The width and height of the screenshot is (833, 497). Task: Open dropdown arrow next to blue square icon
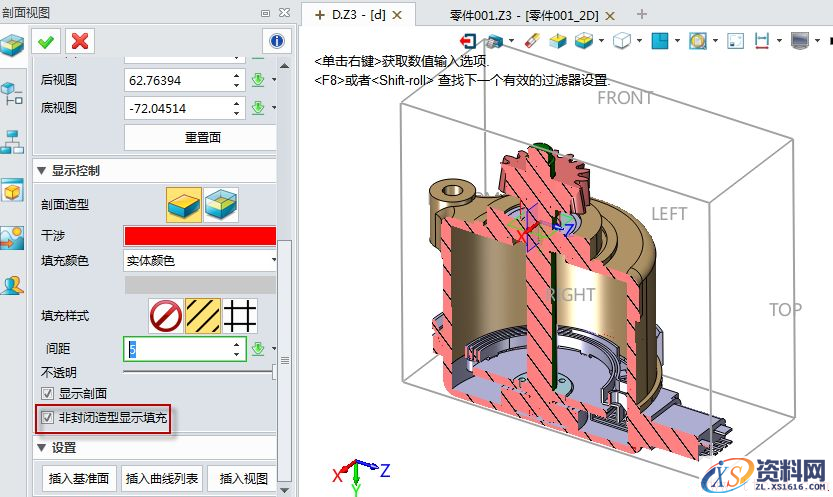[x=677, y=41]
